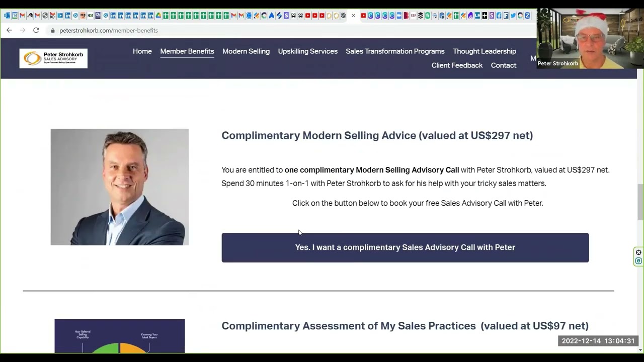Screen dimensions: 644x362
Task: Click the "one complimentary Modern Selling Advisory Call" text
Action: click(372, 170)
